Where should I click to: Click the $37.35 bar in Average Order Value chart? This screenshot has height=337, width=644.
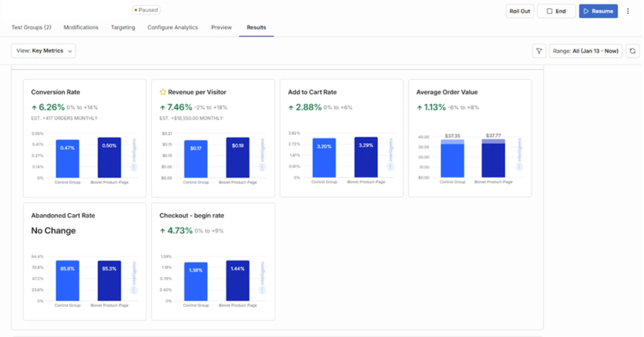click(x=452, y=158)
